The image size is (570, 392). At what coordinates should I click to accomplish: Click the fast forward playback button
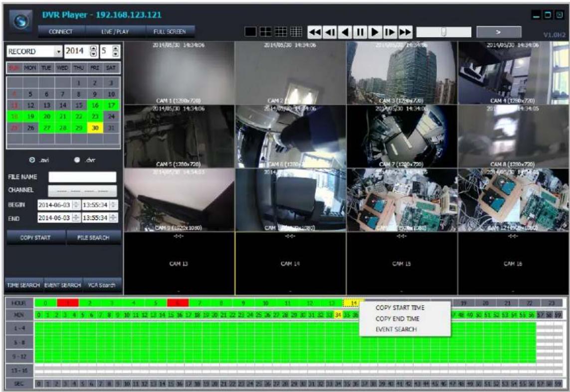click(405, 32)
